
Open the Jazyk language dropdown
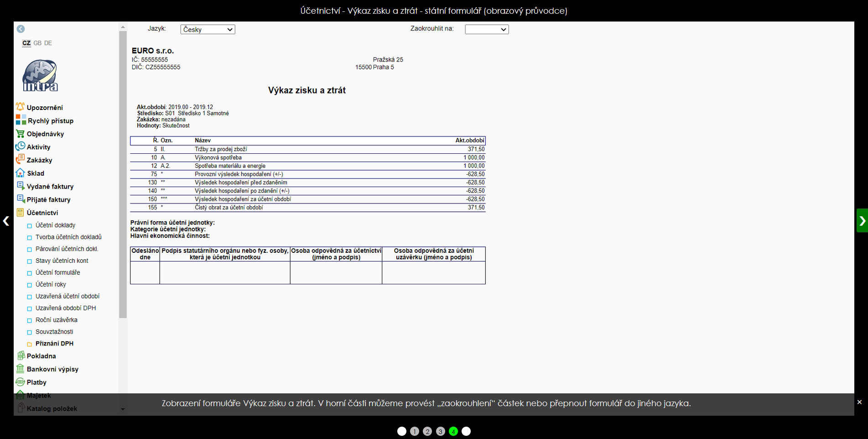click(208, 29)
